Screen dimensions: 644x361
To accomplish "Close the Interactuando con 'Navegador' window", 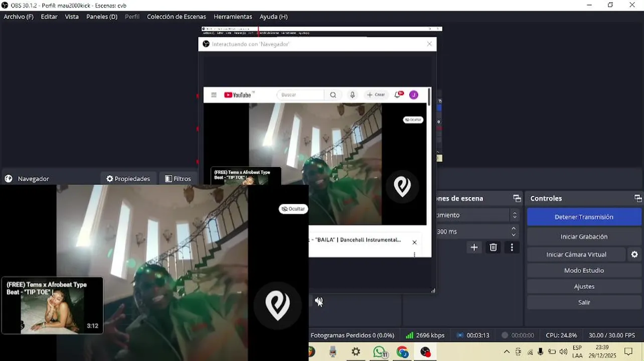I will click(x=429, y=44).
